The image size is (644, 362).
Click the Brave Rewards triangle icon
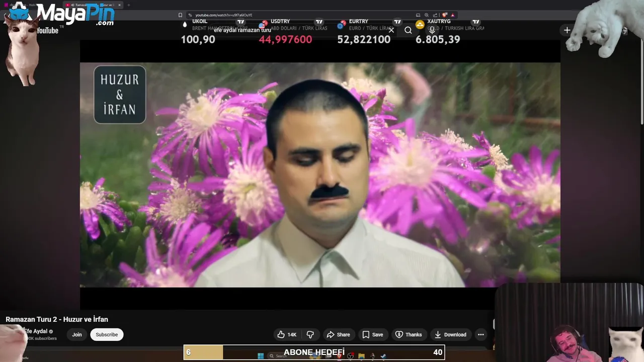453,15
